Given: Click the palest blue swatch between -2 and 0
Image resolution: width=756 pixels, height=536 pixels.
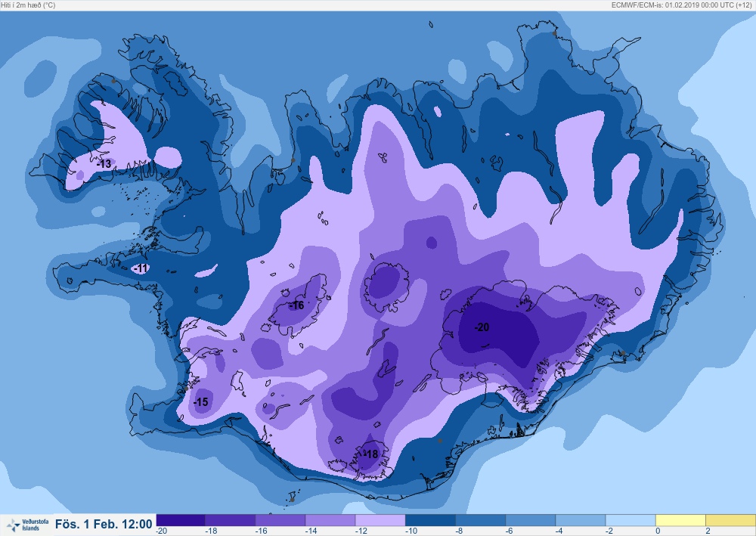Looking at the screenshot, I should point(631,520).
